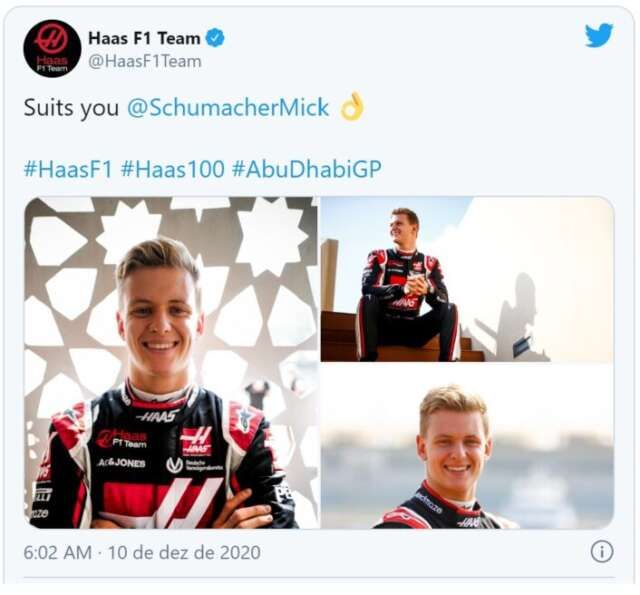Screen dimensions: 640x595
Task: Open the bottom-right smiling driver photo
Action: (x=467, y=446)
